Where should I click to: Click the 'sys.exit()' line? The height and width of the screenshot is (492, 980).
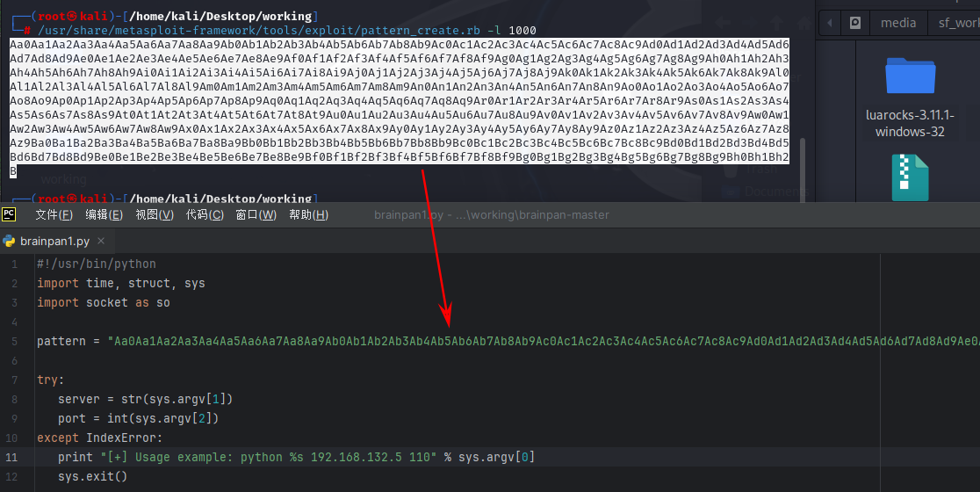pos(92,476)
